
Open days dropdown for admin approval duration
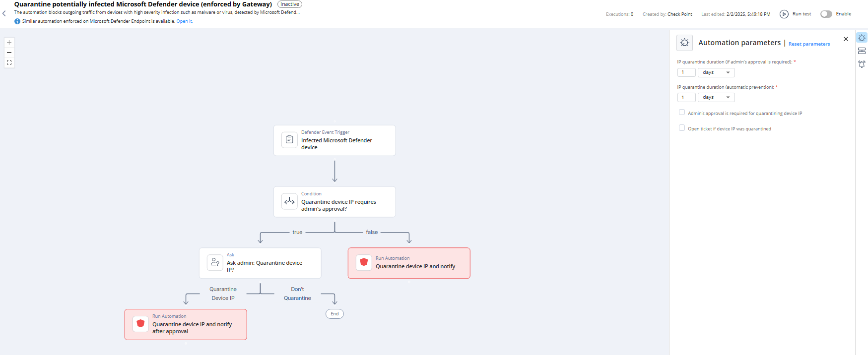[716, 72]
